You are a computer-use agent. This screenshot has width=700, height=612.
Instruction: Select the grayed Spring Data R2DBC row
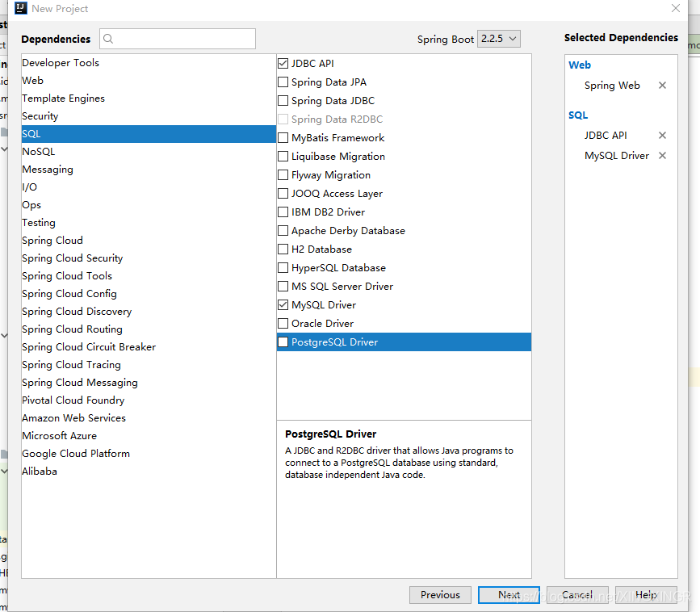pyautogui.click(x=404, y=119)
